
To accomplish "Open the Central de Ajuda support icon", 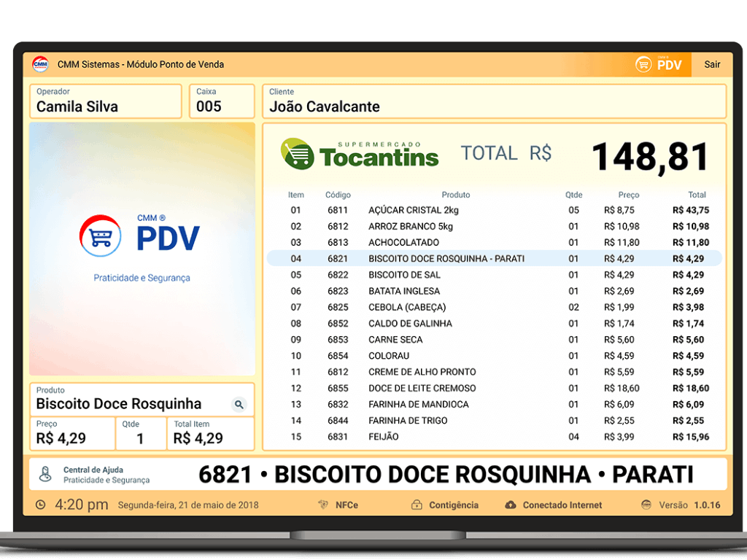I will point(45,475).
